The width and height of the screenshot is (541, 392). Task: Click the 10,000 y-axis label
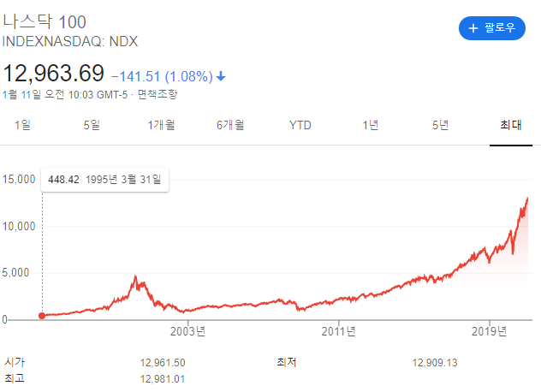(19, 226)
